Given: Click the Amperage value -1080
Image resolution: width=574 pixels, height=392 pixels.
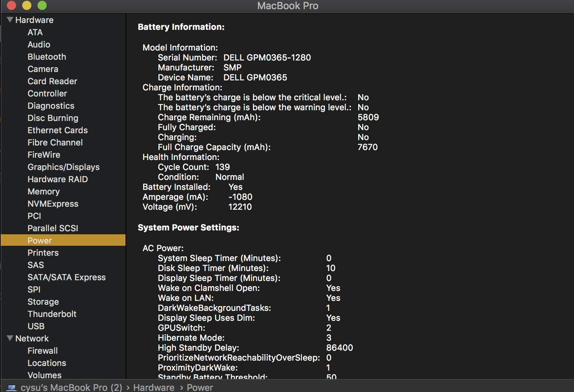Looking at the screenshot, I should click(240, 197).
